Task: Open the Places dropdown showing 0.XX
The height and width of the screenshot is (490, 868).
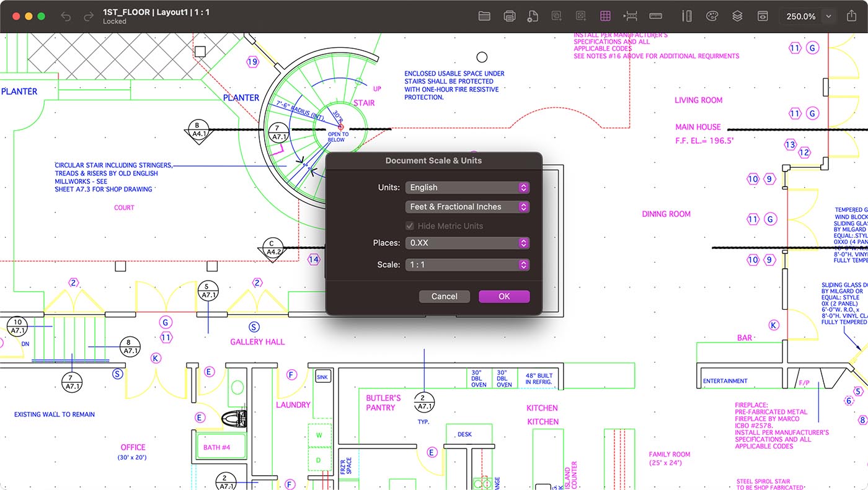Action: tap(467, 243)
